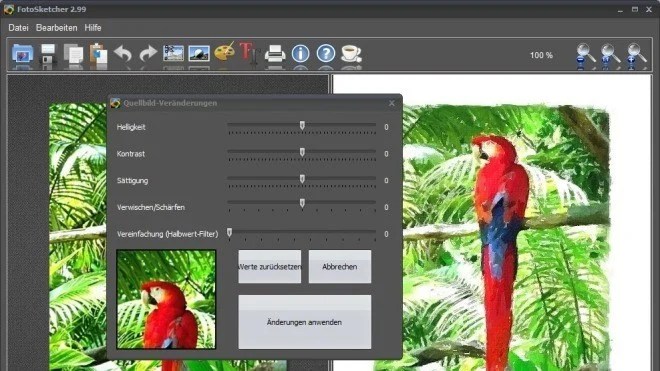Minimize the FotoSketcher window
The height and width of the screenshot is (371, 660).
620,10
